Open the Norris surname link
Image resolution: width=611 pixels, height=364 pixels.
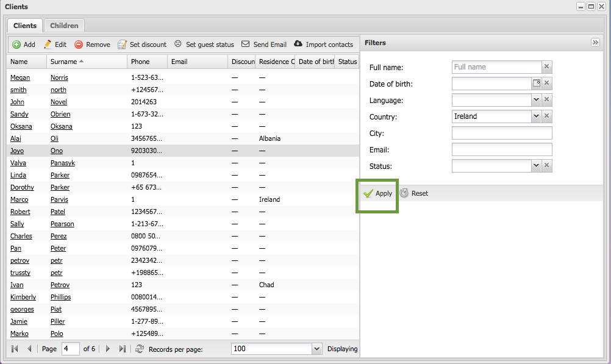pos(59,77)
